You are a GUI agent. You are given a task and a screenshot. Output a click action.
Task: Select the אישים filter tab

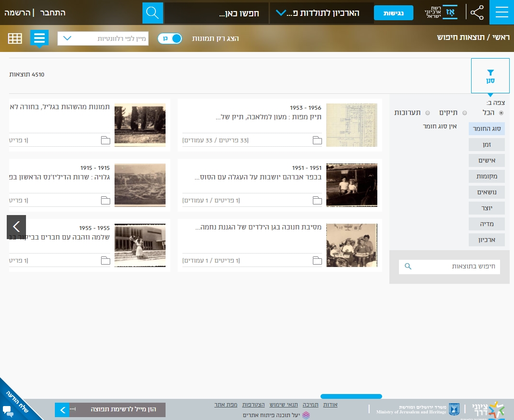(x=487, y=161)
